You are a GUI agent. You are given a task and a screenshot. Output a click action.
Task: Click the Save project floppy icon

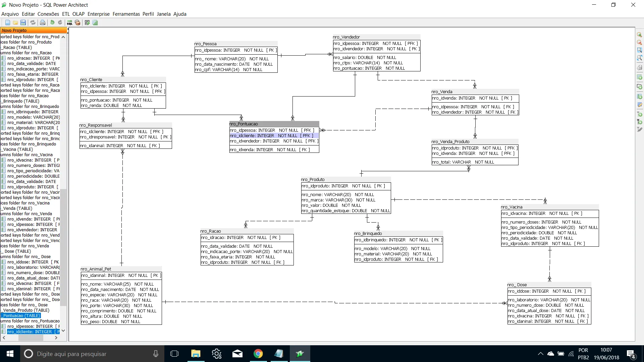[23, 22]
